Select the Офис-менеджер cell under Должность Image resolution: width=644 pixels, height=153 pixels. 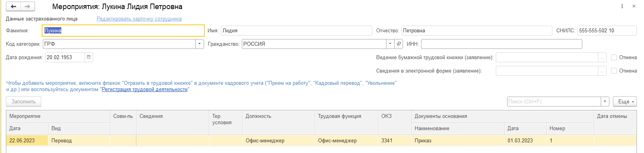coord(278,140)
